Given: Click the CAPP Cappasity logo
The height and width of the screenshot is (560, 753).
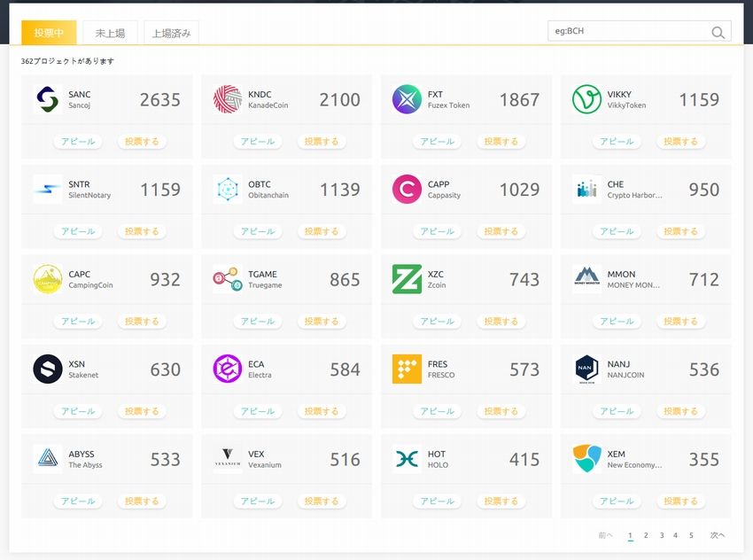Looking at the screenshot, I should click(407, 190).
